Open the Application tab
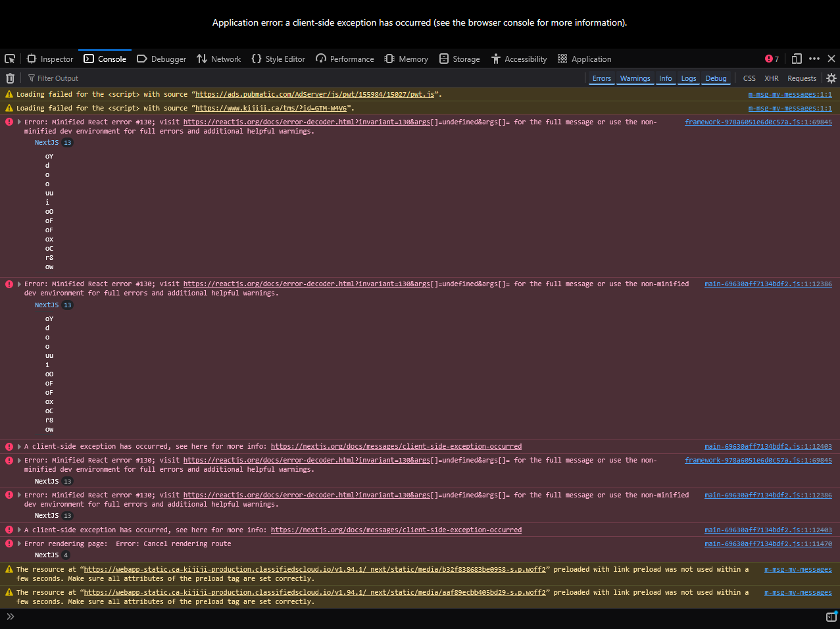840x629 pixels. click(x=584, y=59)
